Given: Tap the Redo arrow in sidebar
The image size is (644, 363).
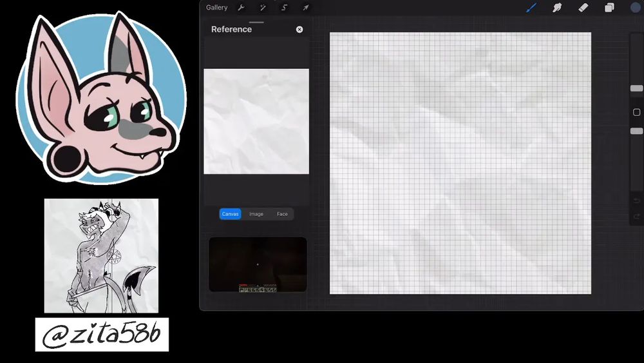Looking at the screenshot, I should point(637,216).
